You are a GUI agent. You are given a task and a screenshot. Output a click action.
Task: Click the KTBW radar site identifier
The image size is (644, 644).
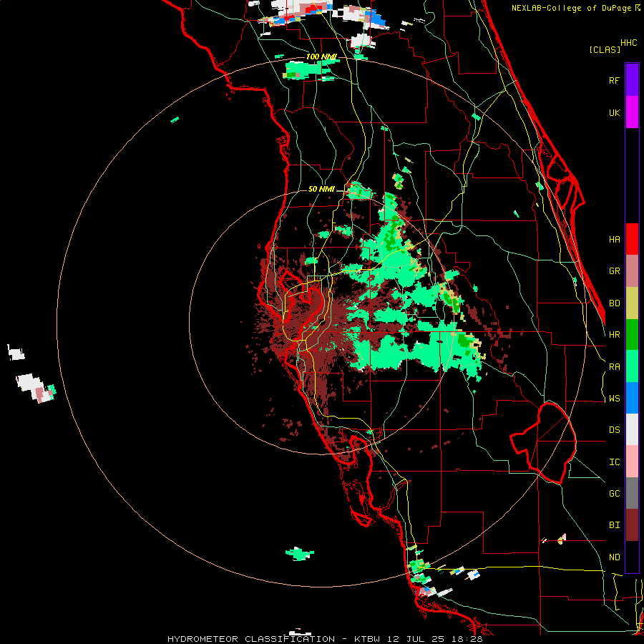(367, 639)
